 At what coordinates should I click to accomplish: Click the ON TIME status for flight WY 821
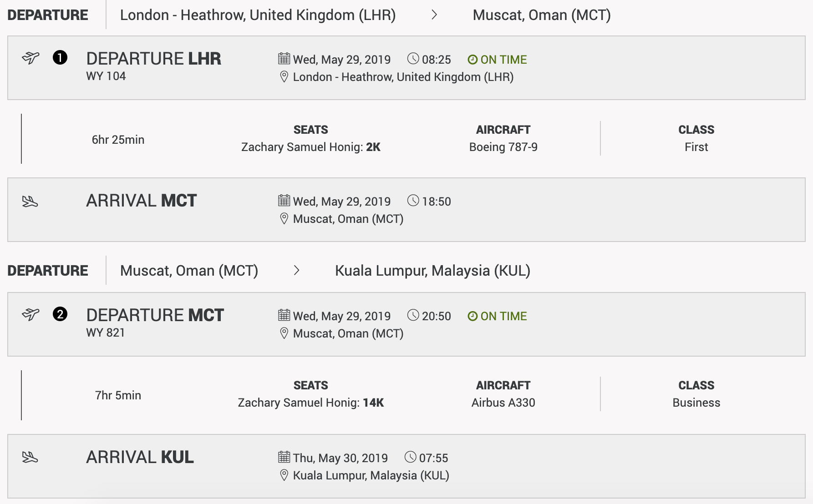(x=497, y=316)
